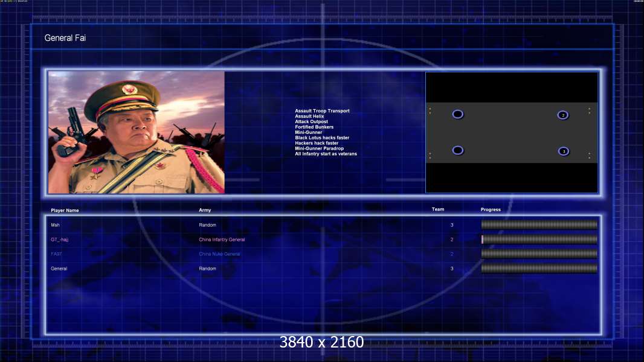
Task: Select player name 'GT_-hajj'
Action: (x=60, y=240)
